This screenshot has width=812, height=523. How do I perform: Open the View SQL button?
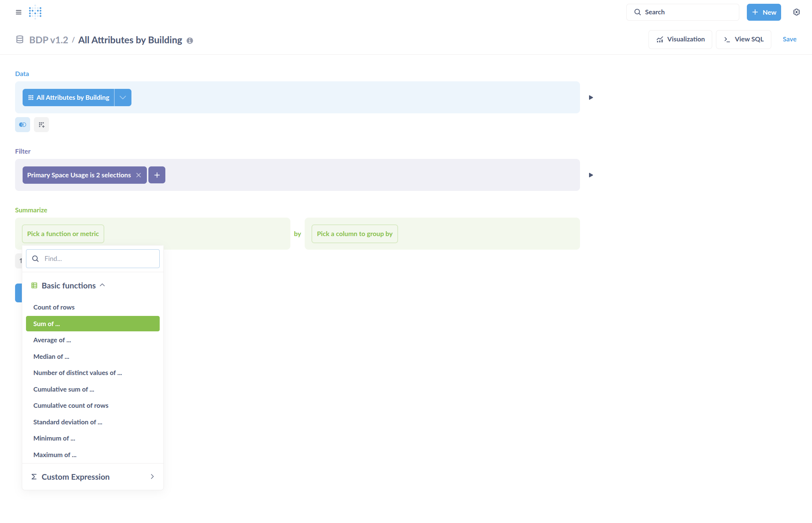click(x=743, y=39)
